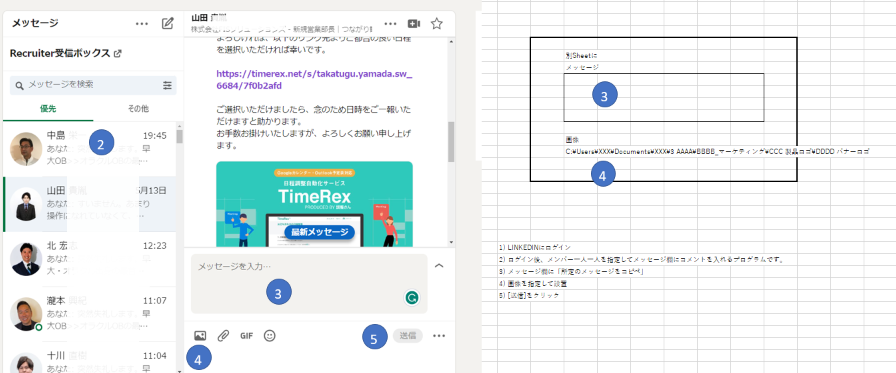The width and height of the screenshot is (896, 373).
Task: Open the emoji smiley picker
Action: [270, 336]
